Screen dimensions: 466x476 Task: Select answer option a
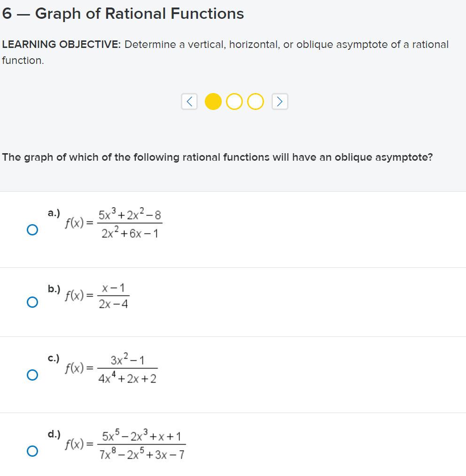(x=32, y=229)
